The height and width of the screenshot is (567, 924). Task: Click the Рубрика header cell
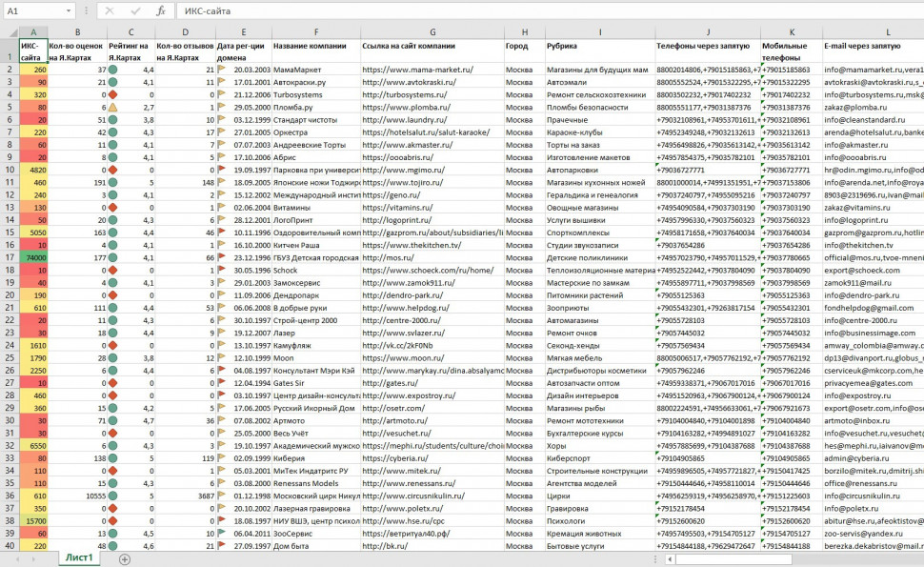point(600,51)
